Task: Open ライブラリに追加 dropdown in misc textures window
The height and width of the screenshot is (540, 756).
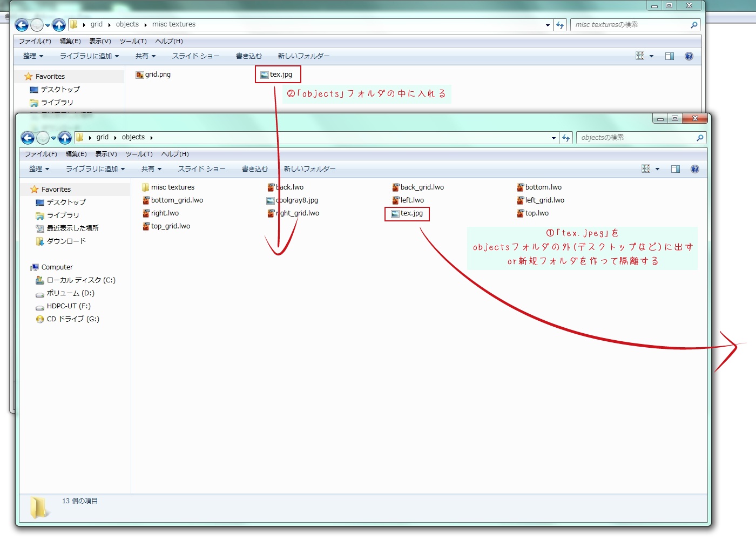Action: (x=89, y=56)
